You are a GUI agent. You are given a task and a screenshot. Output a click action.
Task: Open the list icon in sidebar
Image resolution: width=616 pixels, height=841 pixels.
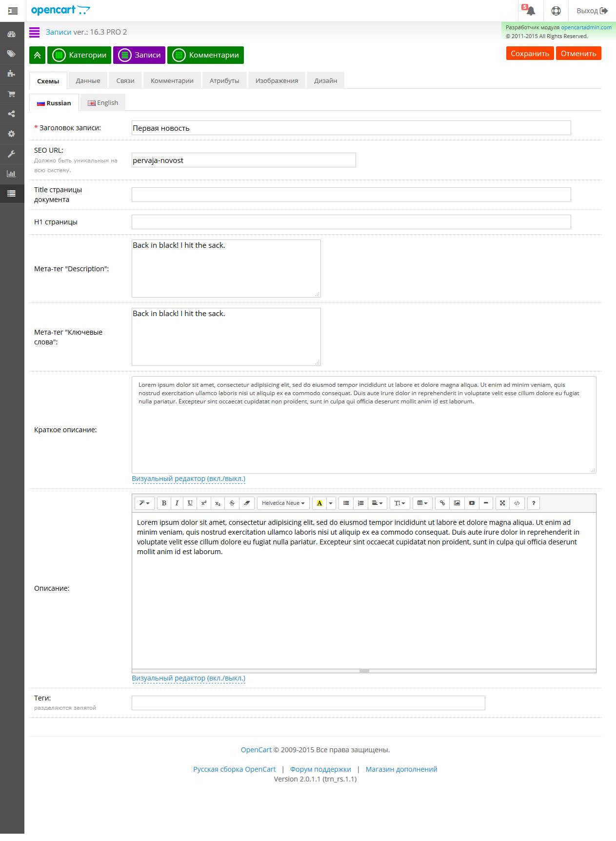[x=11, y=194]
